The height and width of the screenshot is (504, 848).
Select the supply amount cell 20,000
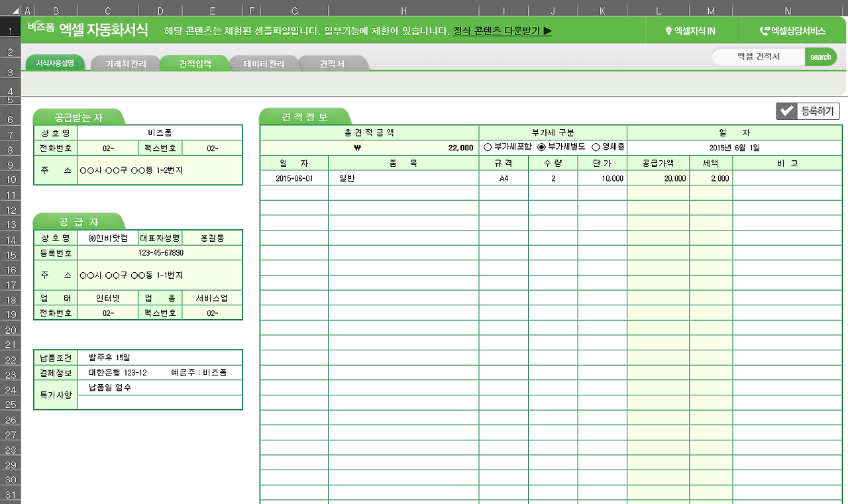pos(658,178)
